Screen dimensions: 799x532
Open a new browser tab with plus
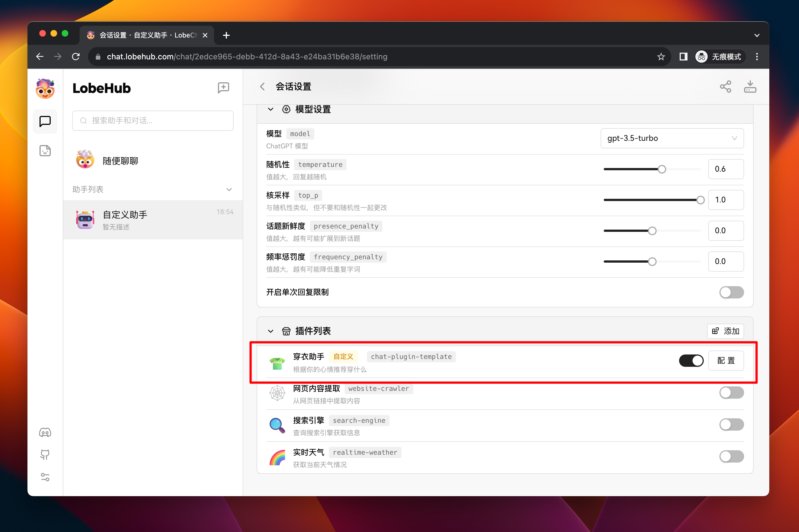pos(226,35)
